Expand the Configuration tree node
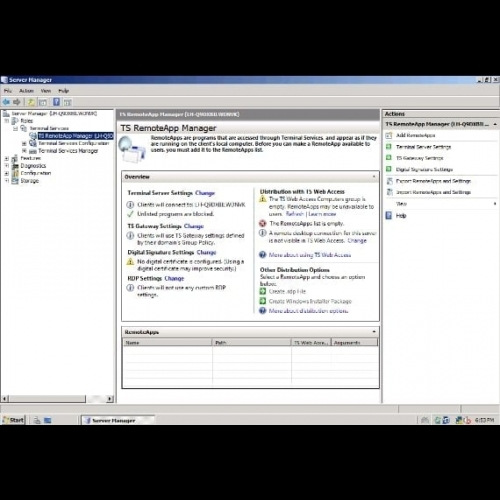The image size is (500, 500). point(6,173)
